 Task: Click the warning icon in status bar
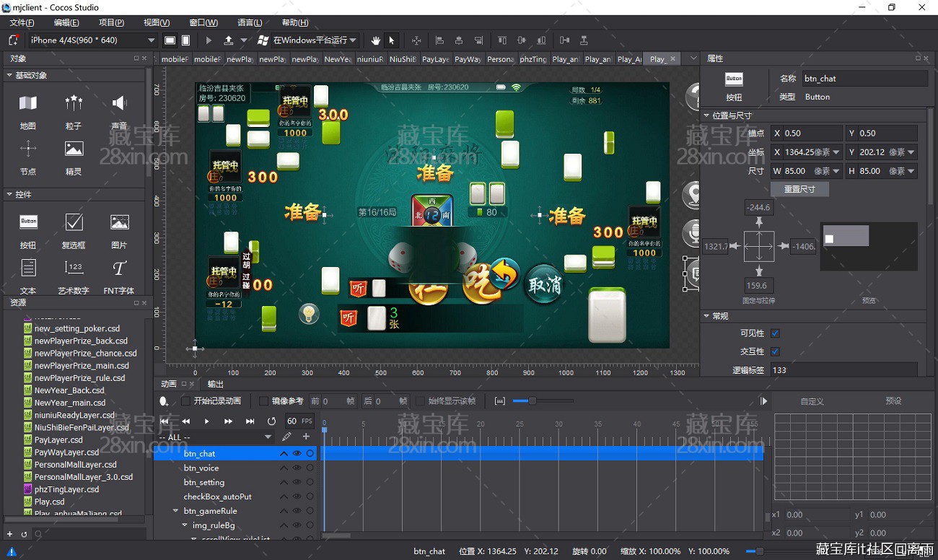[12, 551]
